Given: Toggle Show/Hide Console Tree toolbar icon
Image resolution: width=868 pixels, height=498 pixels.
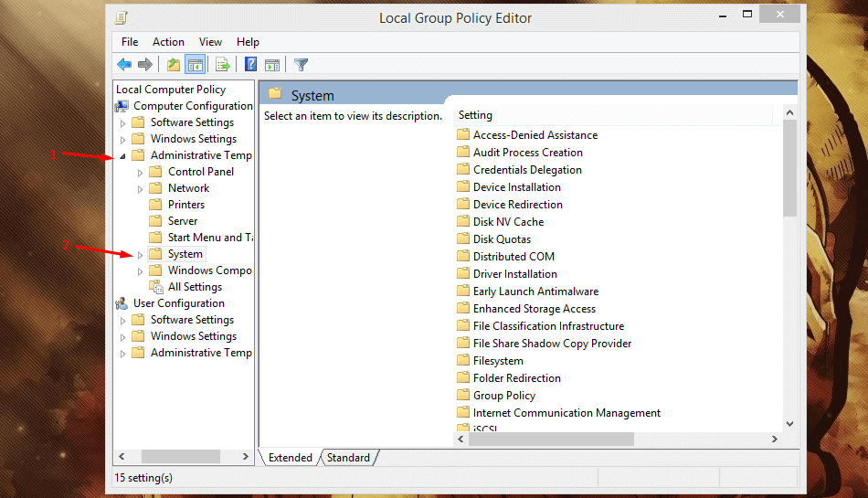Looking at the screenshot, I should point(196,65).
